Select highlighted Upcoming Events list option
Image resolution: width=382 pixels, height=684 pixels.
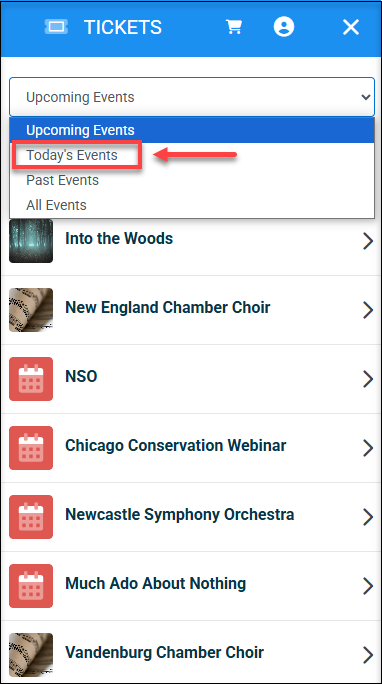pyautogui.click(x=192, y=130)
